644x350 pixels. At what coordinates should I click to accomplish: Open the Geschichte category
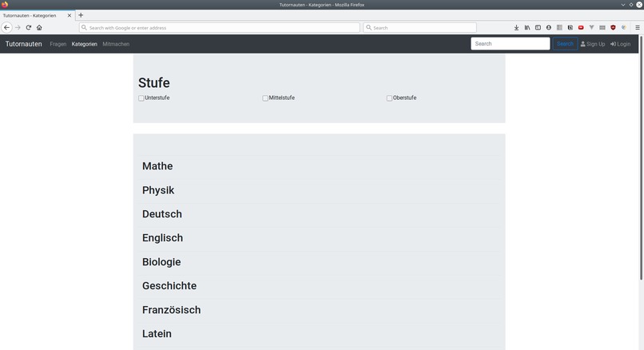[x=169, y=285]
